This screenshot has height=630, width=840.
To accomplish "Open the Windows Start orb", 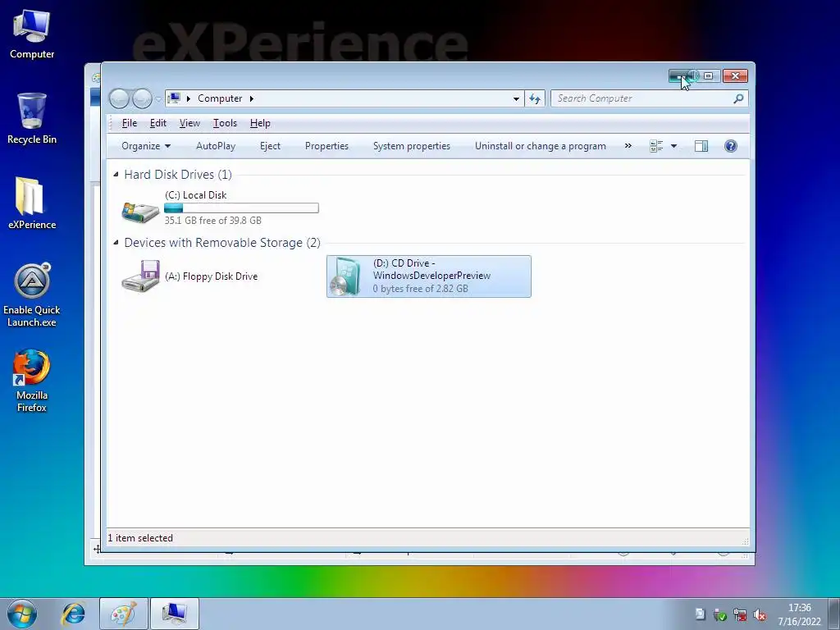I will [x=22, y=614].
